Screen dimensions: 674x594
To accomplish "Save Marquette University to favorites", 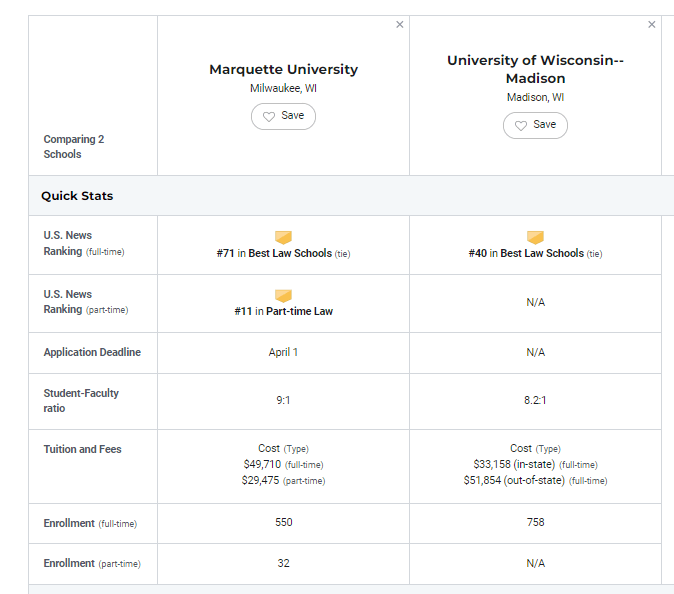I will tap(283, 116).
